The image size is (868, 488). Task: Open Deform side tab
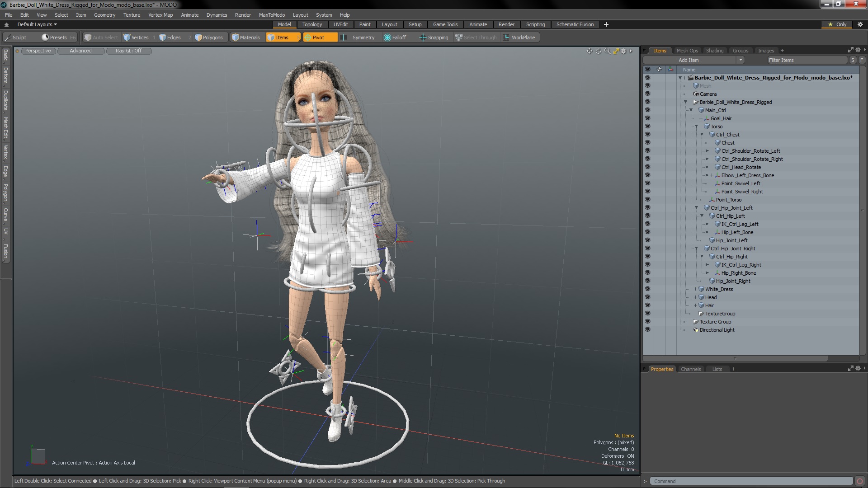click(x=5, y=75)
